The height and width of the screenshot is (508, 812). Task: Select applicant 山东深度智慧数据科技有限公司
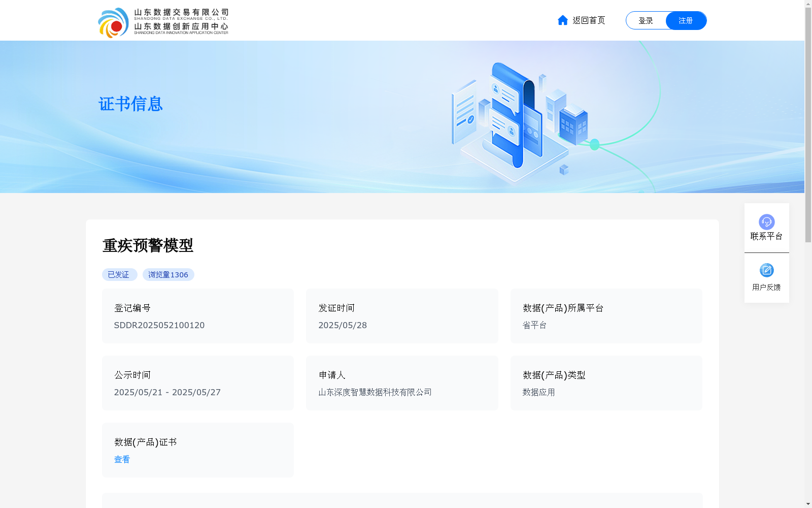click(x=375, y=392)
